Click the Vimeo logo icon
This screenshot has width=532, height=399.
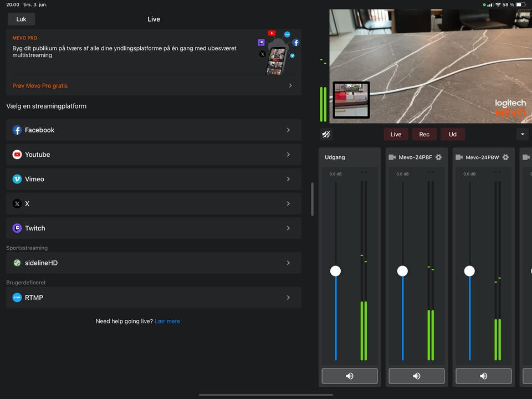click(17, 179)
